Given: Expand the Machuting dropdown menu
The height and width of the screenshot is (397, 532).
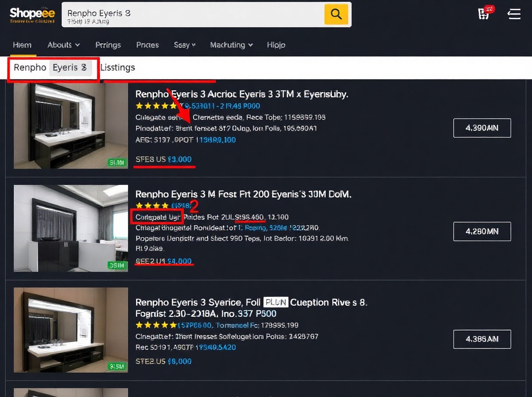Looking at the screenshot, I should point(231,45).
